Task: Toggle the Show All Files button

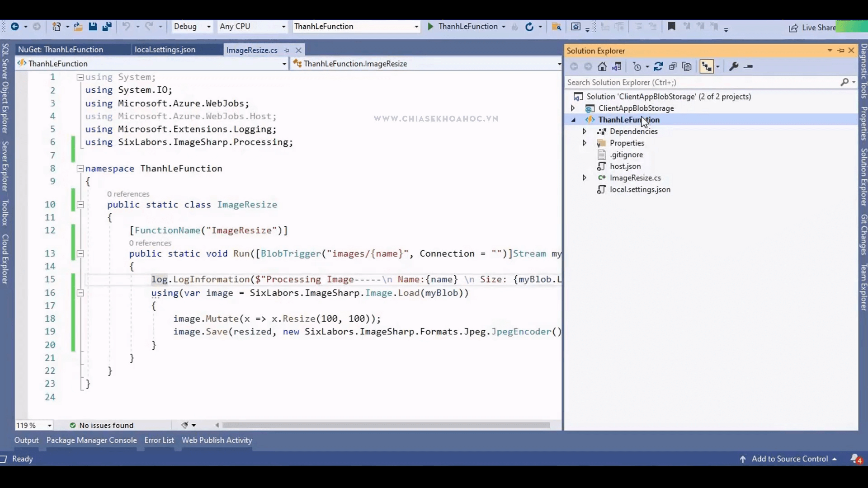Action: coord(687,66)
